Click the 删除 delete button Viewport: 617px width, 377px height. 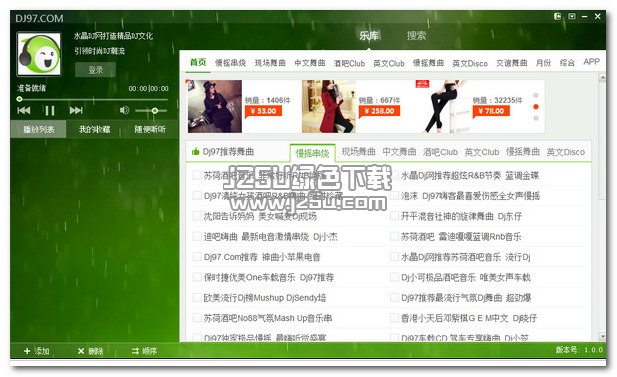click(x=90, y=351)
